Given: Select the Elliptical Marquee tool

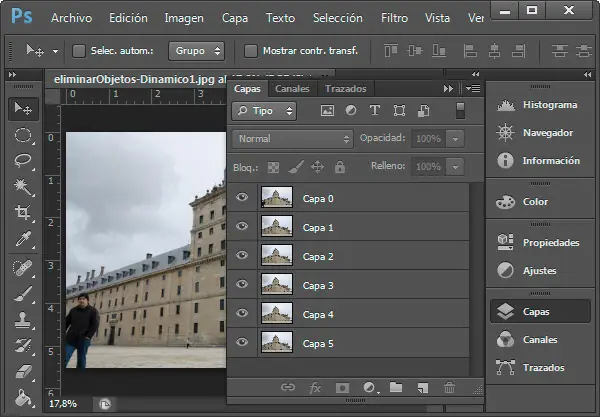Looking at the screenshot, I should pyautogui.click(x=21, y=135).
